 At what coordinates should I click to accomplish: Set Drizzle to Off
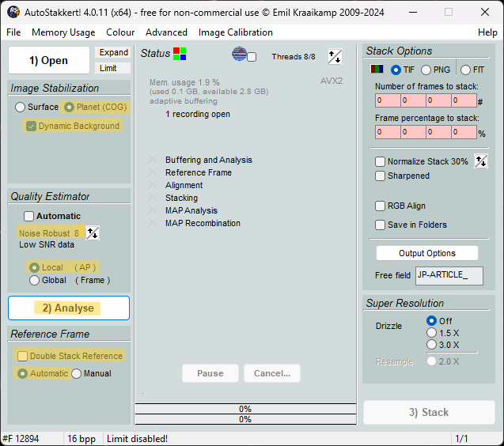431,321
